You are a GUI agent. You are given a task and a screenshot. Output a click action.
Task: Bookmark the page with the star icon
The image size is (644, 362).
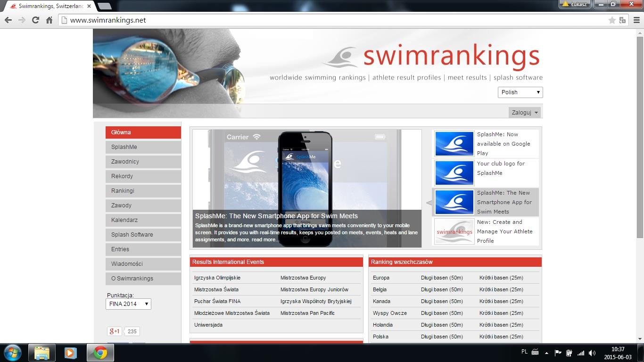[x=612, y=20]
